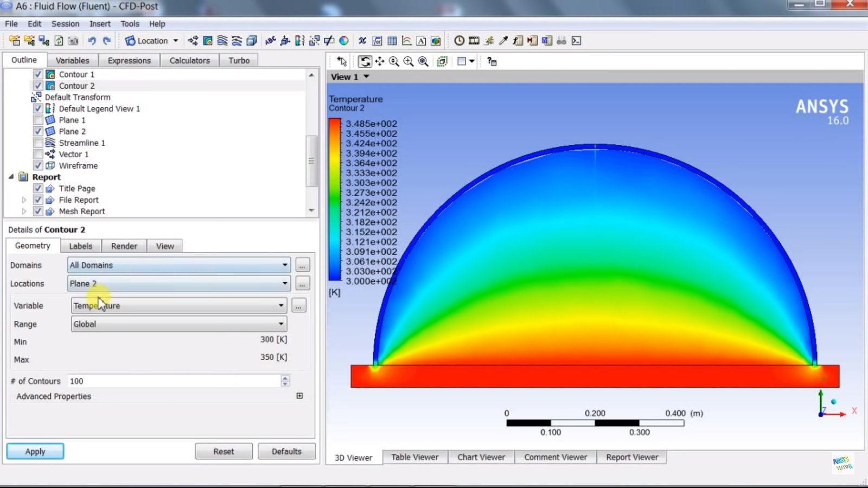Open the Animation filmstrip icon
This screenshot has width=868, height=488.
474,41
